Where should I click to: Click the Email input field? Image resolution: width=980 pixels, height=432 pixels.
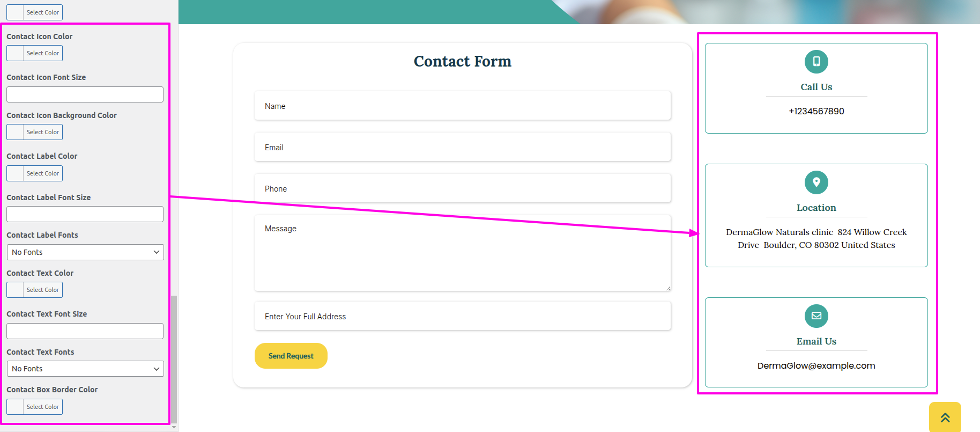[463, 147]
